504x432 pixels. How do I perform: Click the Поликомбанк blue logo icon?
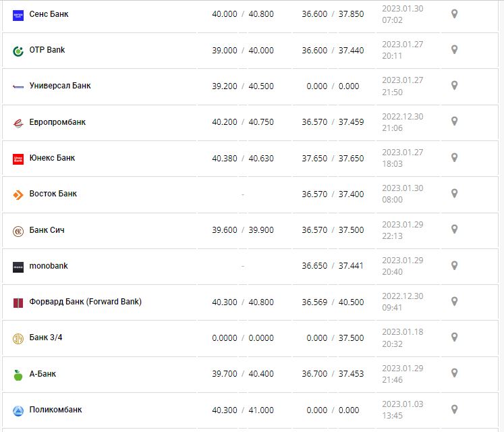18,410
